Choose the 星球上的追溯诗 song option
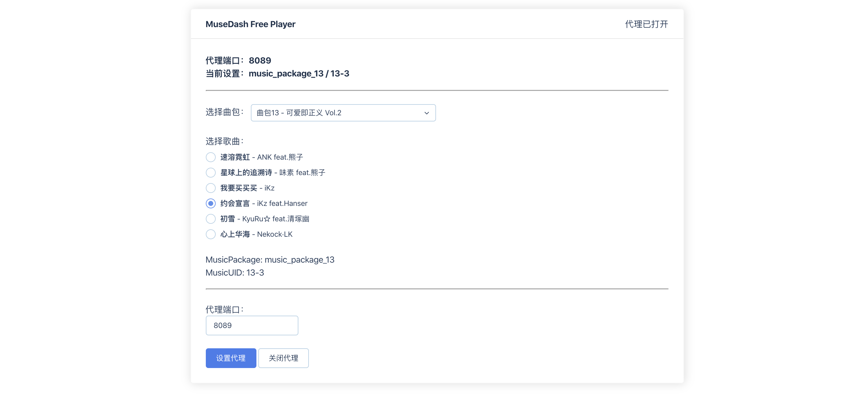The height and width of the screenshot is (397, 868). tap(211, 173)
